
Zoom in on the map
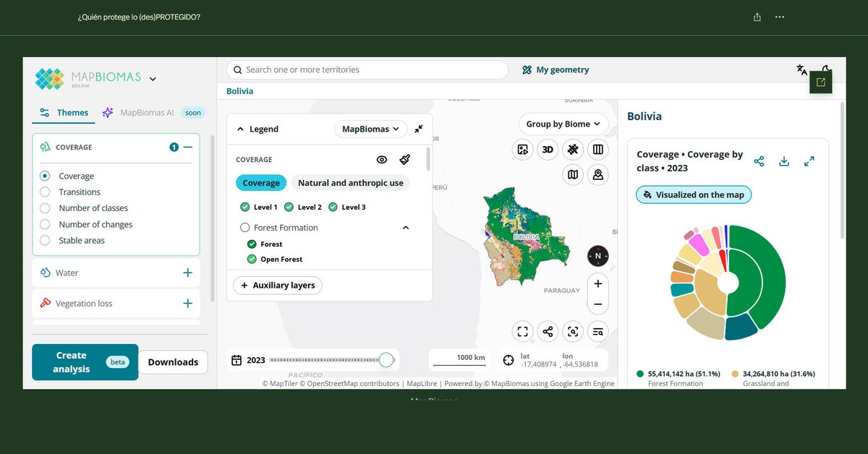(598, 284)
